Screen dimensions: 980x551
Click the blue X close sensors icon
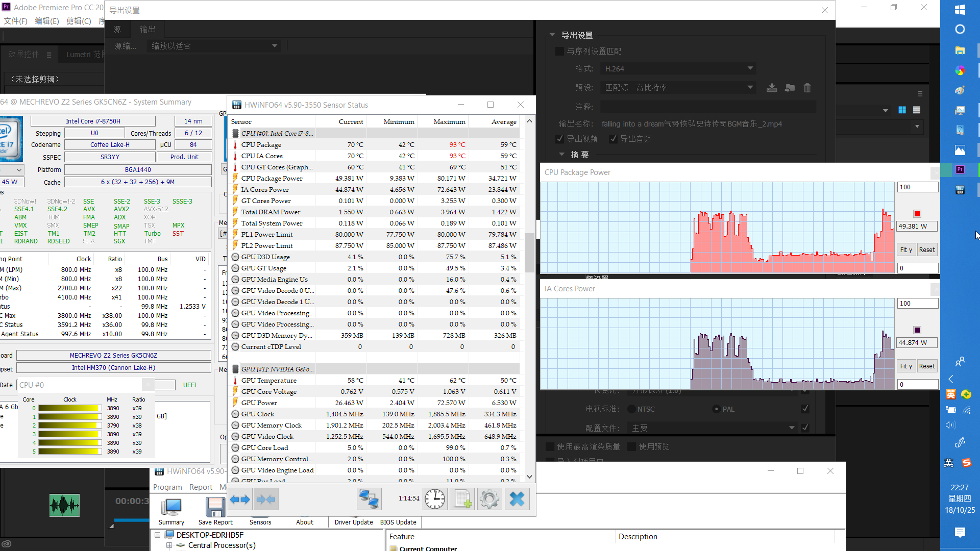[517, 499]
